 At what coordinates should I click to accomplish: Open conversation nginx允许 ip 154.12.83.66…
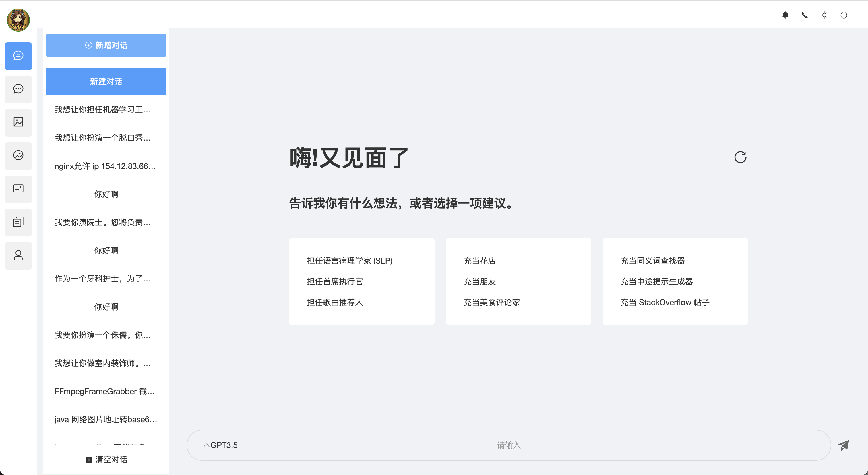[x=106, y=166]
